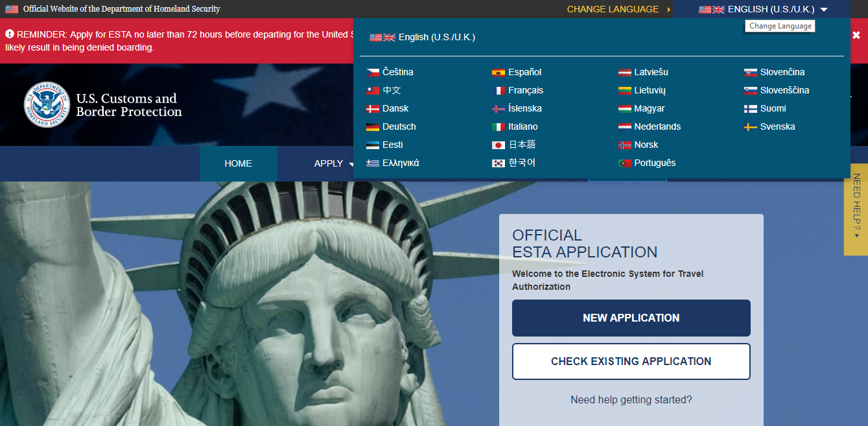Select Italiano from the language list
The height and width of the screenshot is (426, 868).
523,127
